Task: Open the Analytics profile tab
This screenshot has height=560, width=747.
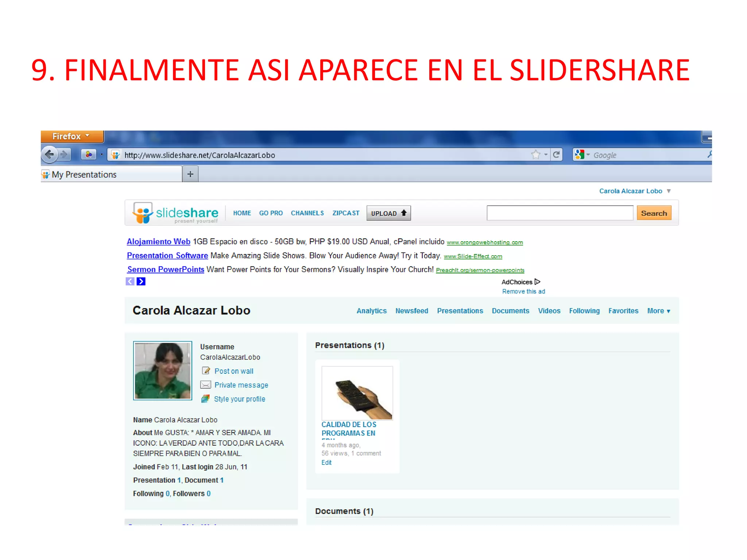Action: [372, 311]
